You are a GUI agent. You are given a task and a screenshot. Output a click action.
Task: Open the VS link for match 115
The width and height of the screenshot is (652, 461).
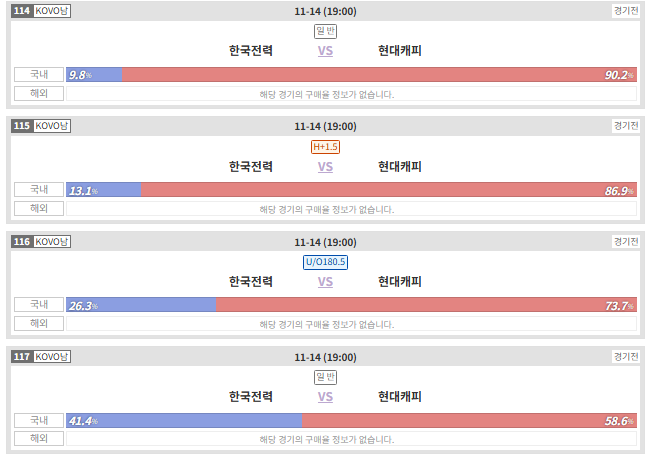[325, 167]
